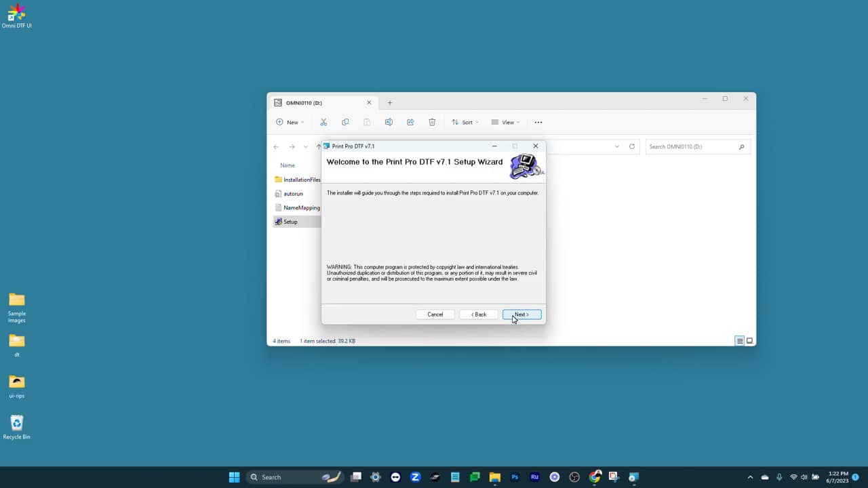The width and height of the screenshot is (868, 488).
Task: Open Adobe Premiere Rush from taskbar
Action: [x=534, y=477]
